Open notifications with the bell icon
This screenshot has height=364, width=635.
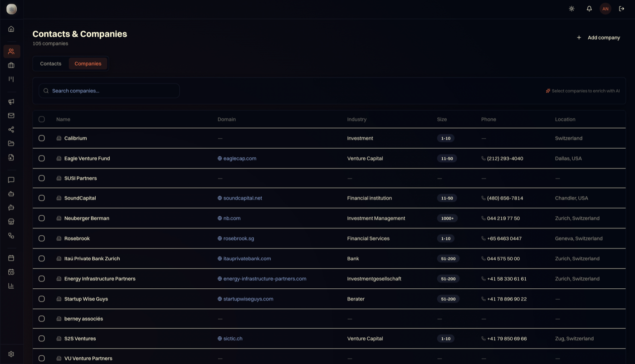coord(589,9)
